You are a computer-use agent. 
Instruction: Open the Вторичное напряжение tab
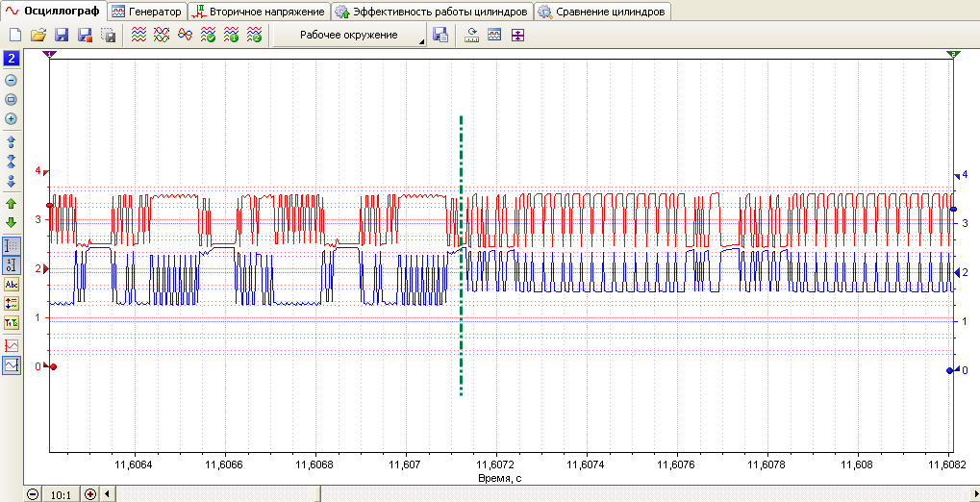(260, 12)
